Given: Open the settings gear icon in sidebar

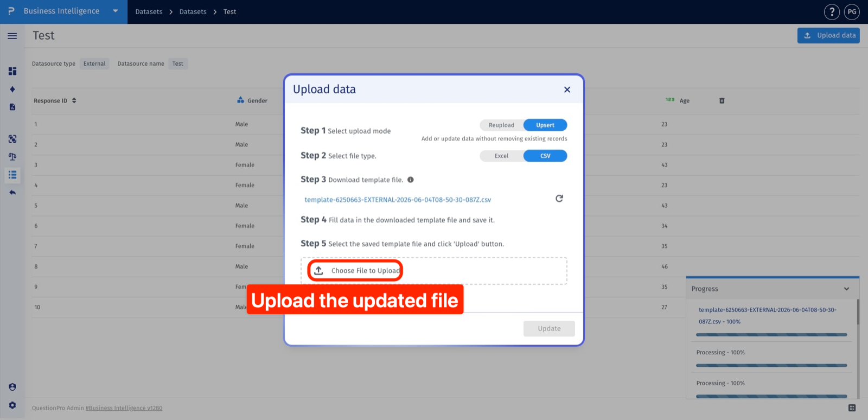Looking at the screenshot, I should (12, 405).
